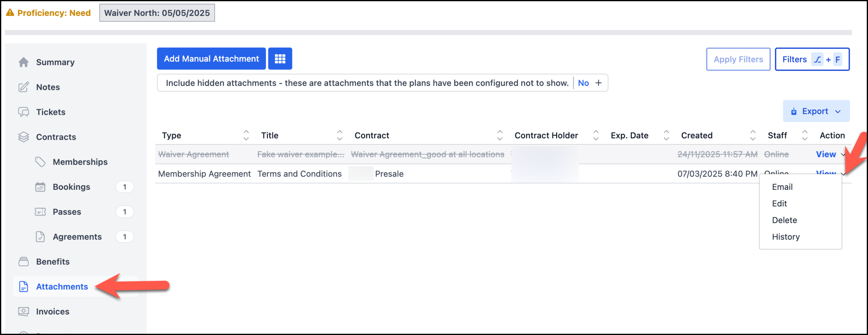
Task: Click the Invoices money icon
Action: 23,312
